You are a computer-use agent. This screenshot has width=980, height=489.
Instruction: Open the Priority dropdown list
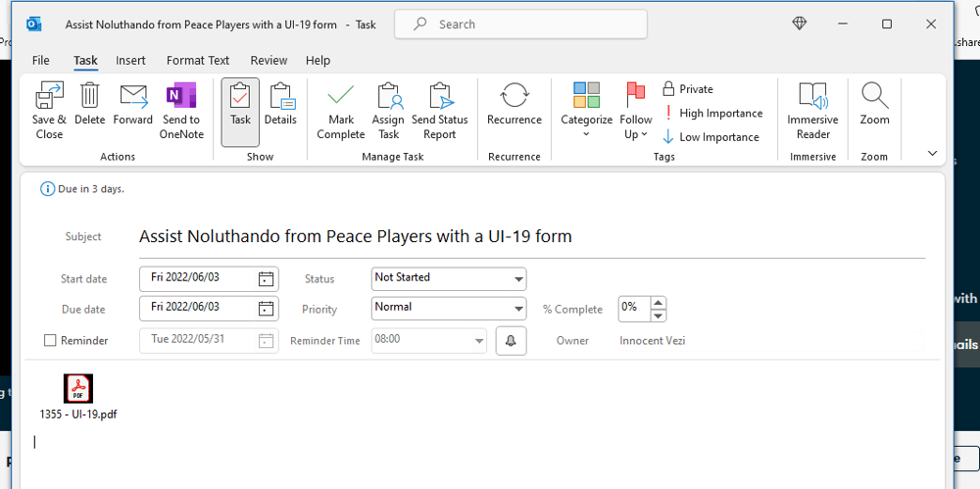(x=518, y=309)
